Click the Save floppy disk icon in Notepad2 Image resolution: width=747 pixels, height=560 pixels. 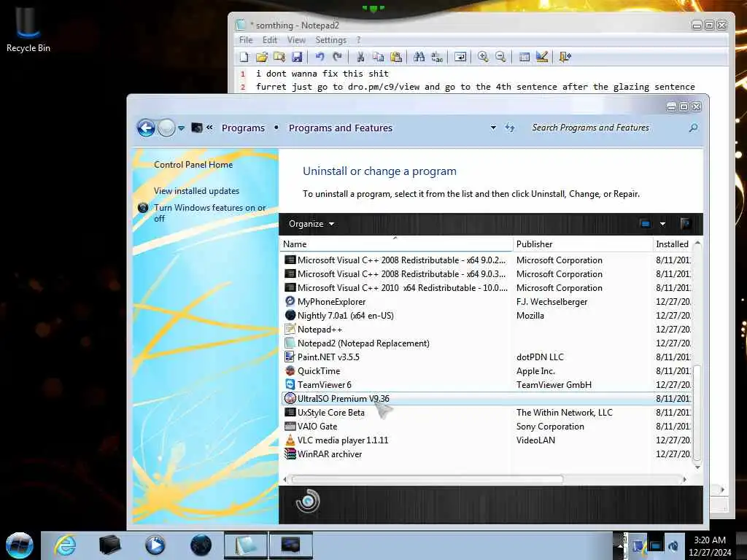click(x=297, y=57)
